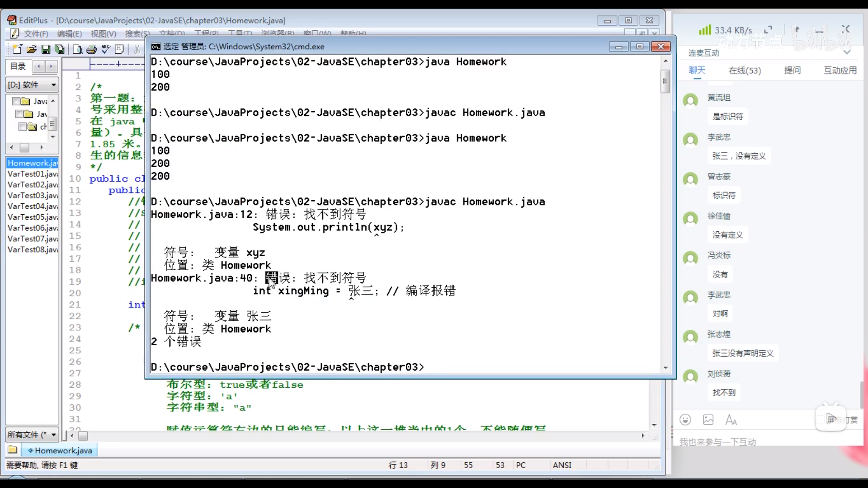This screenshot has height=488, width=868.
Task: Expand the 连麦互动 chevron
Action: pos(847,52)
